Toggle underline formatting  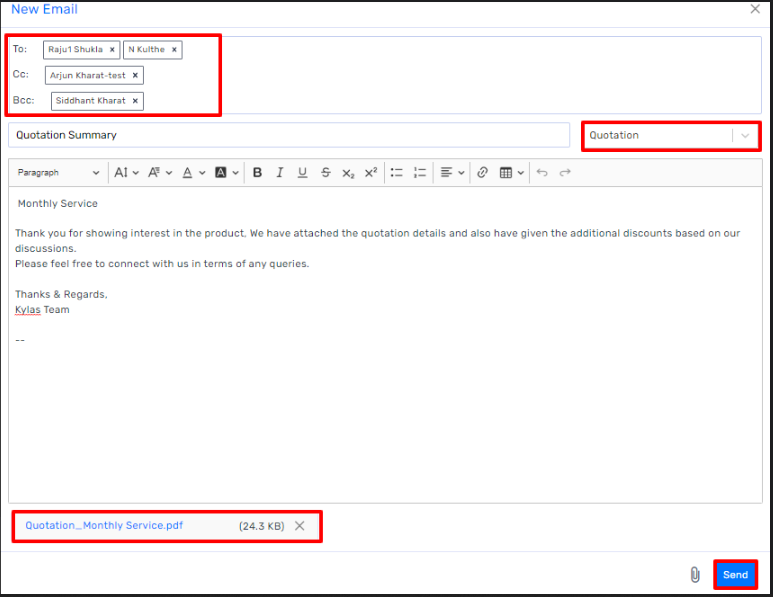(302, 173)
